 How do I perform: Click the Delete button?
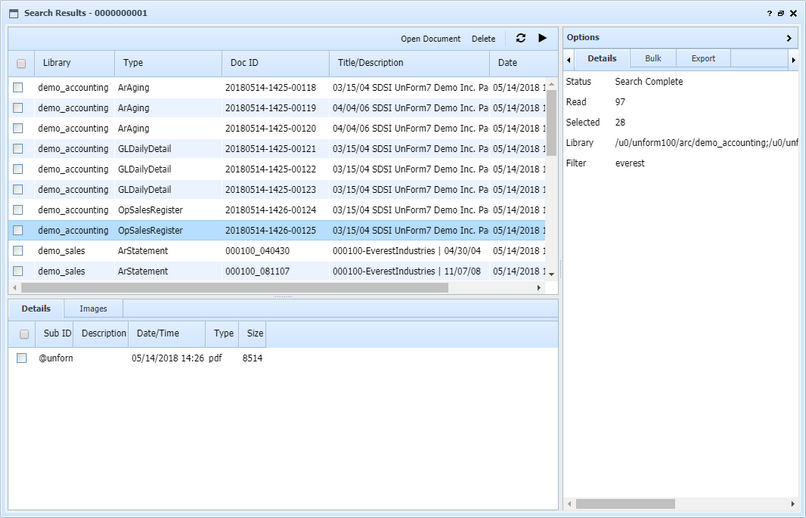[x=483, y=39]
